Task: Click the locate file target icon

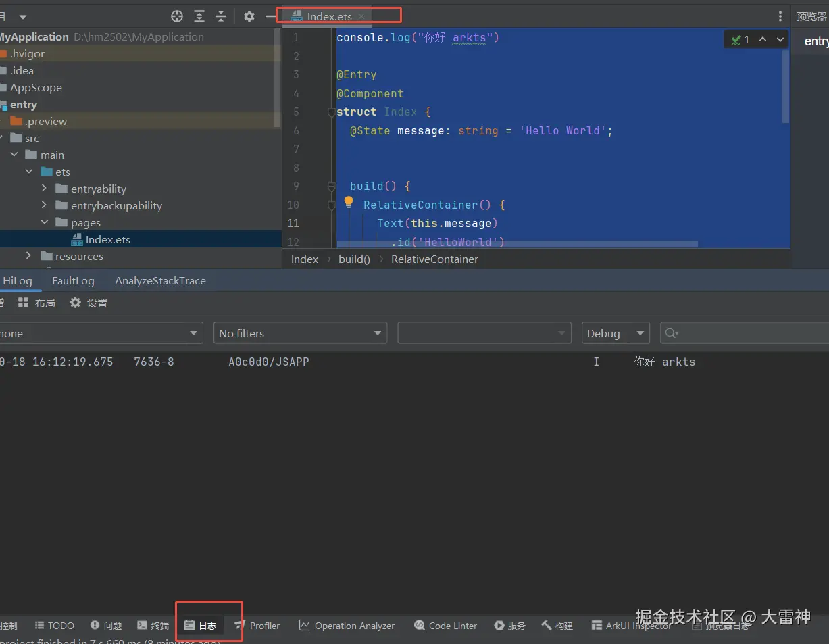Action: (177, 16)
